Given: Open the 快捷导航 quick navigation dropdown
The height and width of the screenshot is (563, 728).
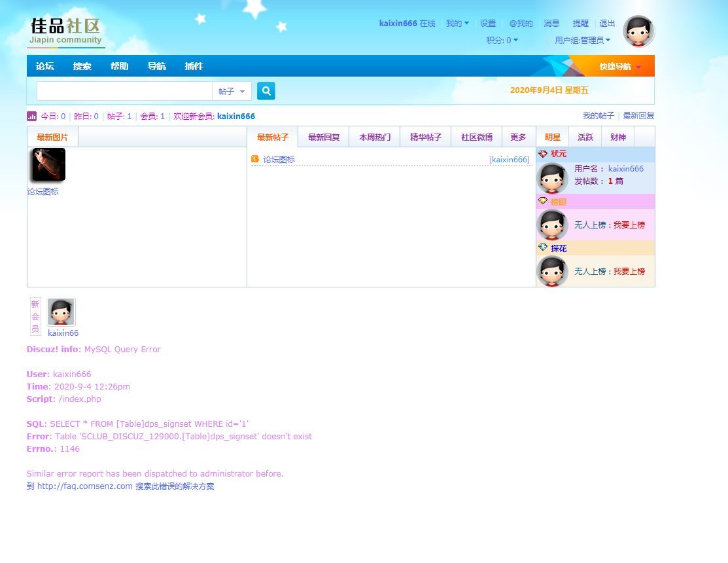Looking at the screenshot, I should point(620,66).
